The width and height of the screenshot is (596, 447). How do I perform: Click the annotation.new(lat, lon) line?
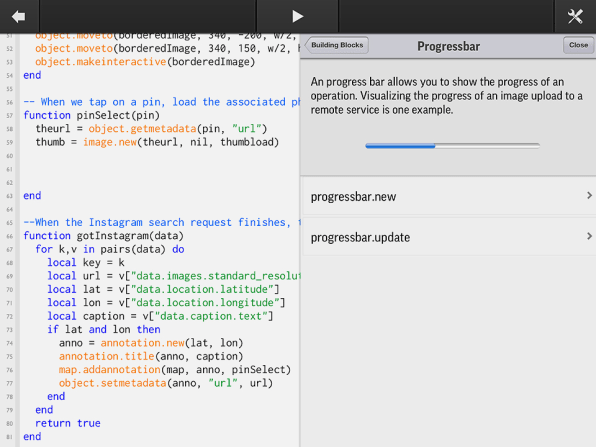[151, 343]
